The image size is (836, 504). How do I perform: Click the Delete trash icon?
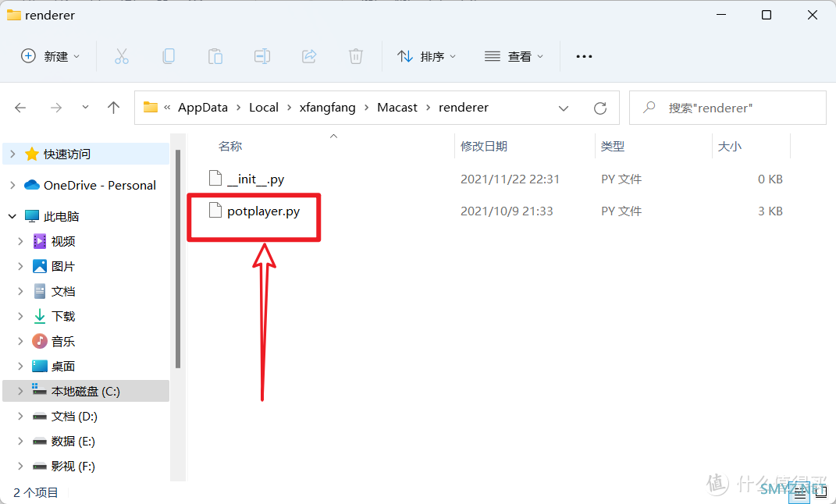point(356,56)
